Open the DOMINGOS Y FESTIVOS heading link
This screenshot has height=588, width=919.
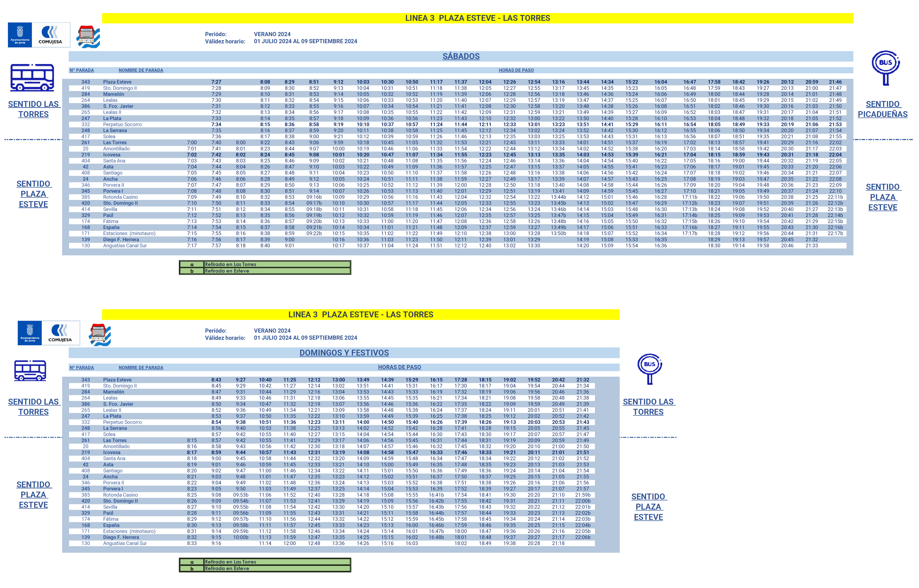(x=344, y=353)
